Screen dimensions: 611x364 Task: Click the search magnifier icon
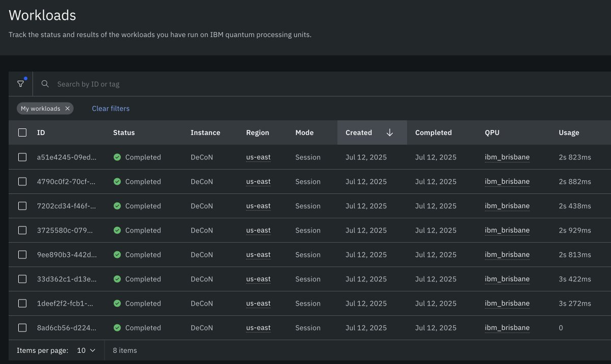coord(45,84)
